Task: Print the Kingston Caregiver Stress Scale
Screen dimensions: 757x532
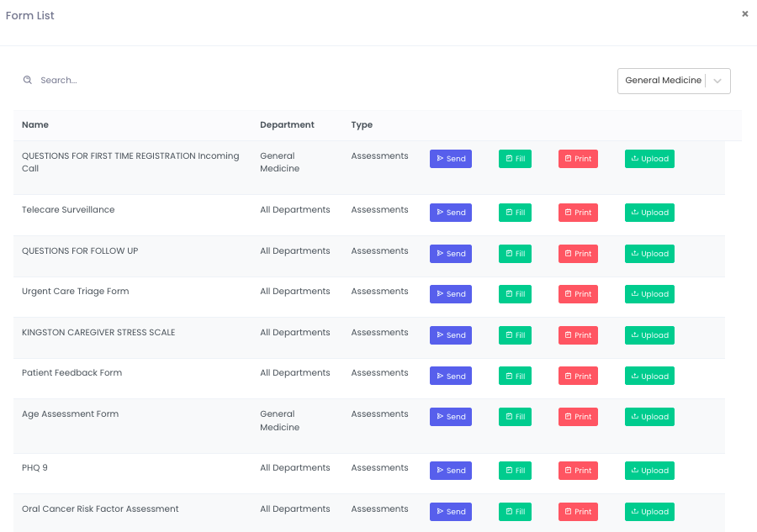Action: (578, 335)
